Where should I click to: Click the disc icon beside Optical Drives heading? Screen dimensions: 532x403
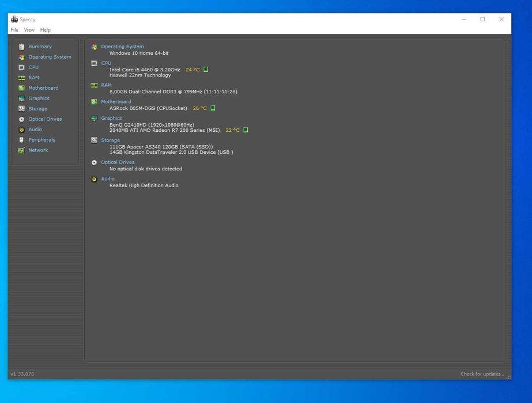94,163
